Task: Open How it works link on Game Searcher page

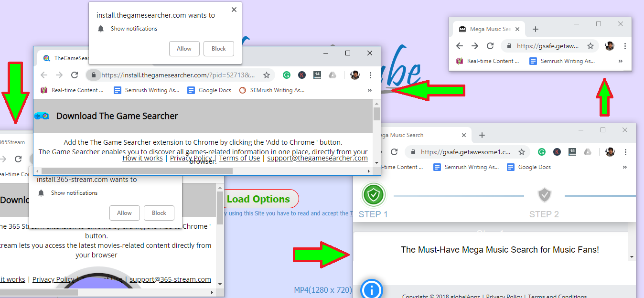Action: [x=142, y=158]
